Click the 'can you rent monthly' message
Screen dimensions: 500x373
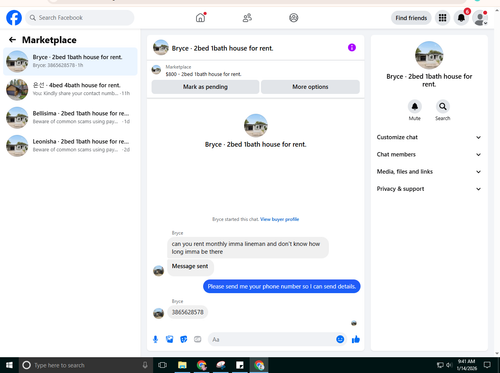coord(248,248)
